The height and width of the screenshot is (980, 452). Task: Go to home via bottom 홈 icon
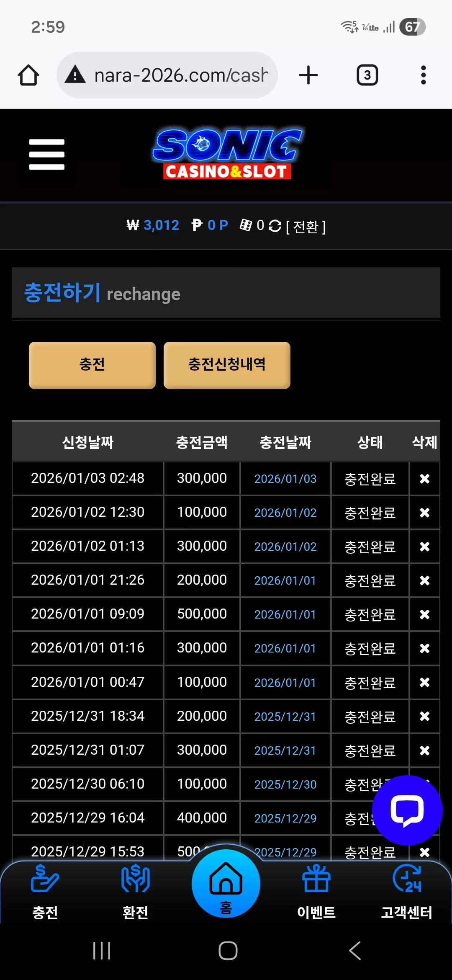pyautogui.click(x=226, y=884)
